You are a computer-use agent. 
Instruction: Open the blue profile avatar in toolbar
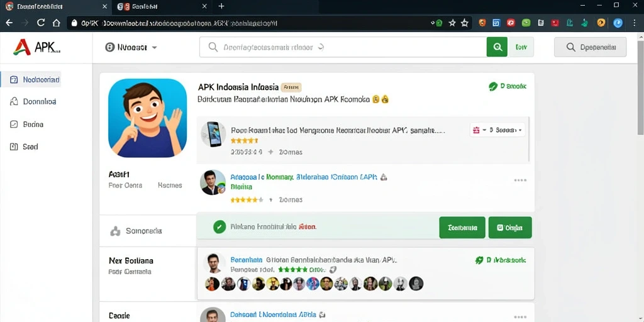[618, 23]
